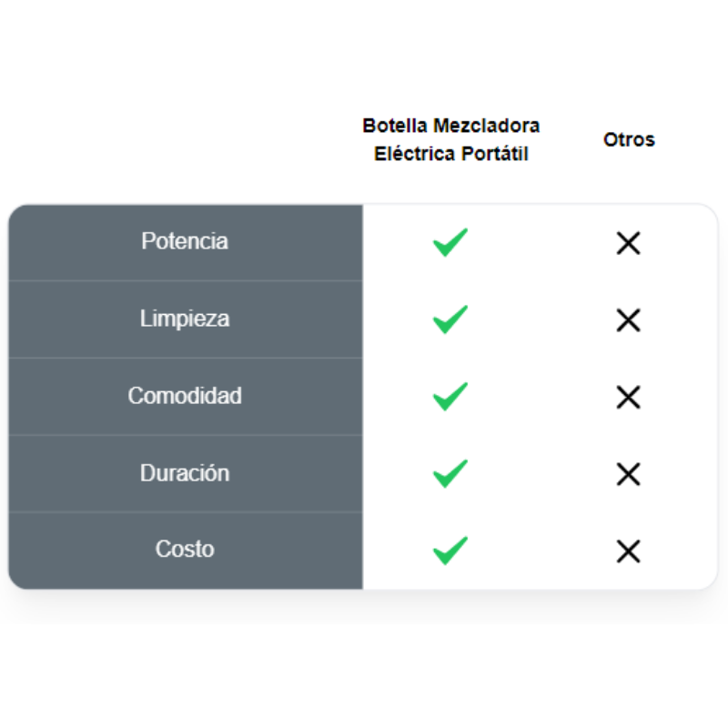The height and width of the screenshot is (728, 728).
Task: Click the black X in the Potencia row
Action: click(x=628, y=243)
